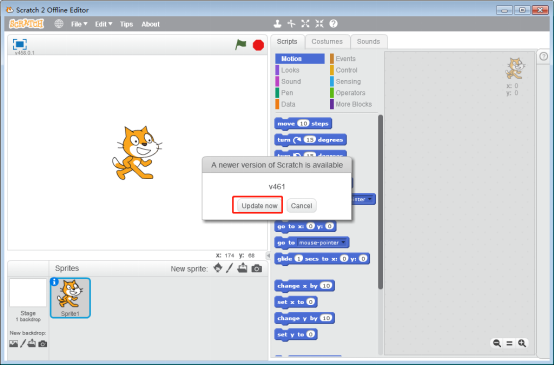This screenshot has width=554, height=365.
Task: New backdrop from camera icon
Action: point(43,343)
